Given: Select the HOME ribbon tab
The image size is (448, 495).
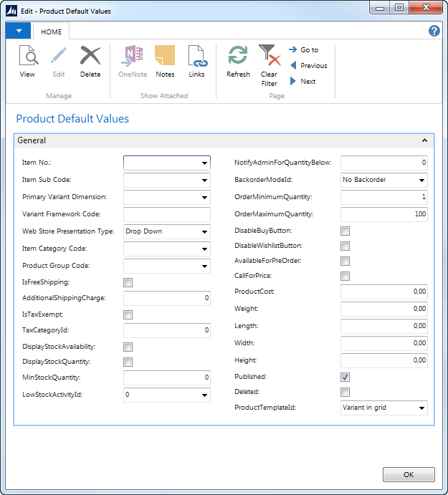Looking at the screenshot, I should click(51, 32).
